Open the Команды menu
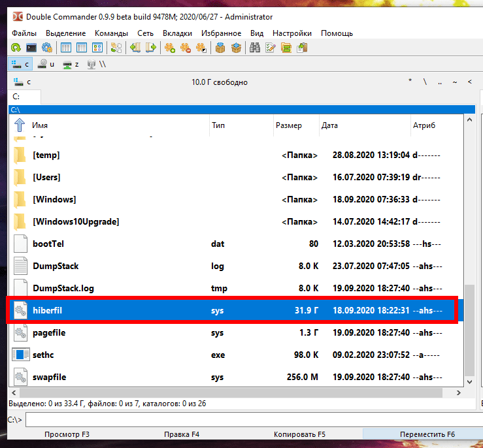483x448 pixels. tap(111, 33)
